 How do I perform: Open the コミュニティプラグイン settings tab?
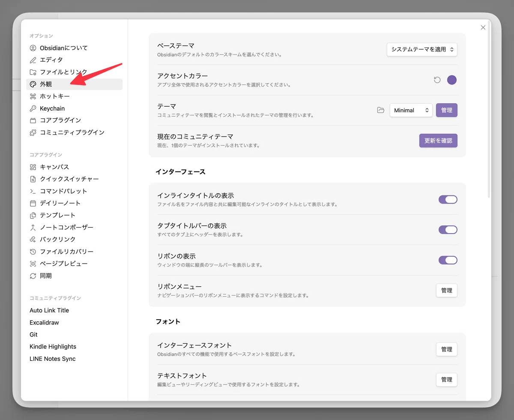pos(74,132)
